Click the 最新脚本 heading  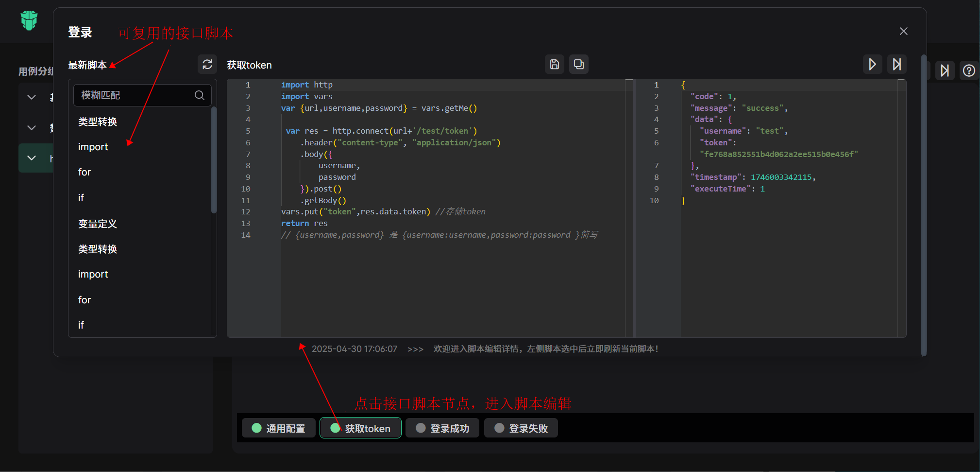pyautogui.click(x=87, y=65)
